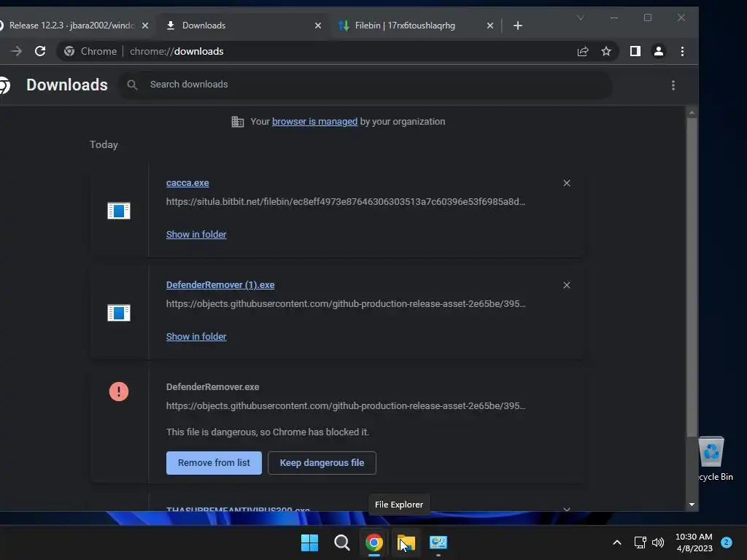Screen dimensions: 747x560
Task: Click the blocked DefenderRemover.exe file name
Action: pos(212,387)
